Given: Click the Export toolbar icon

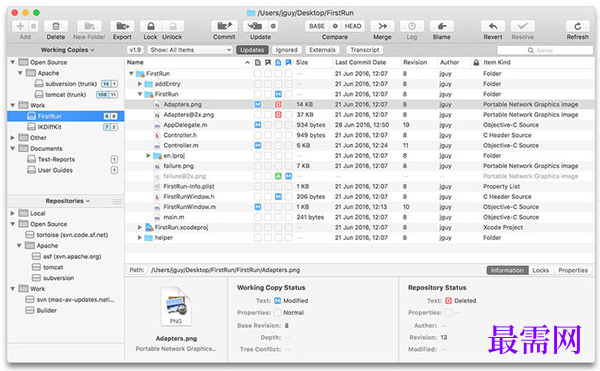Looking at the screenshot, I should point(122,26).
